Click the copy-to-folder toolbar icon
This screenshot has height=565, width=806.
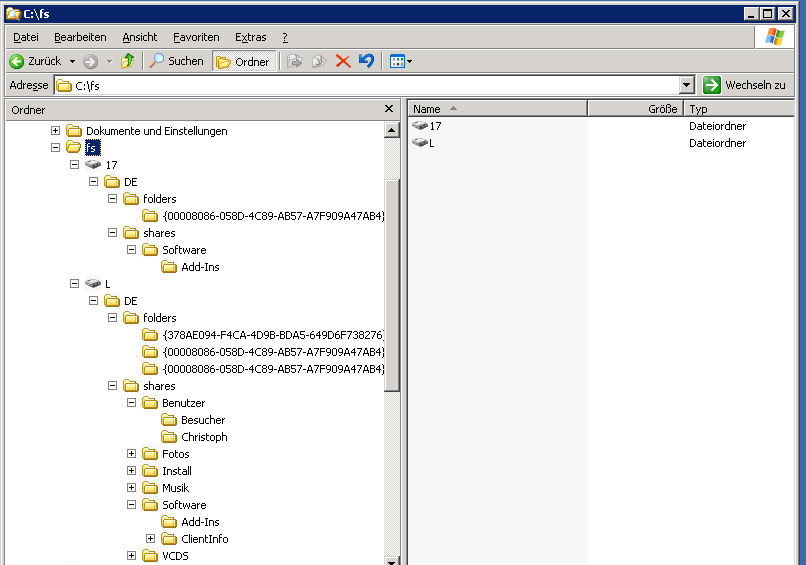[319, 62]
